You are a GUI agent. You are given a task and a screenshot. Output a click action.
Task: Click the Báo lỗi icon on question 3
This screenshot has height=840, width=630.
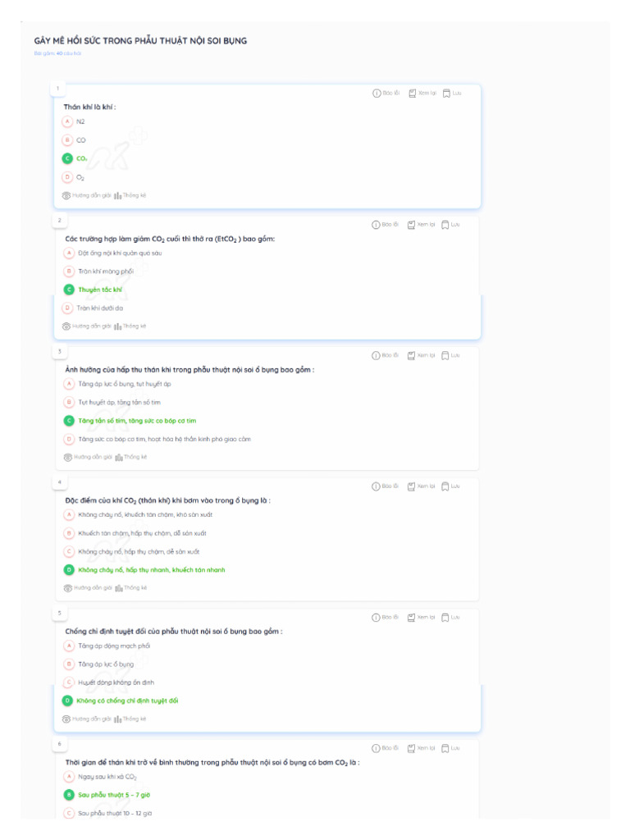coord(377,355)
